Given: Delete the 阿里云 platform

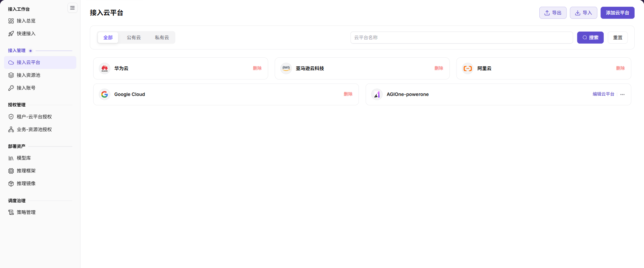Looking at the screenshot, I should coord(621,68).
